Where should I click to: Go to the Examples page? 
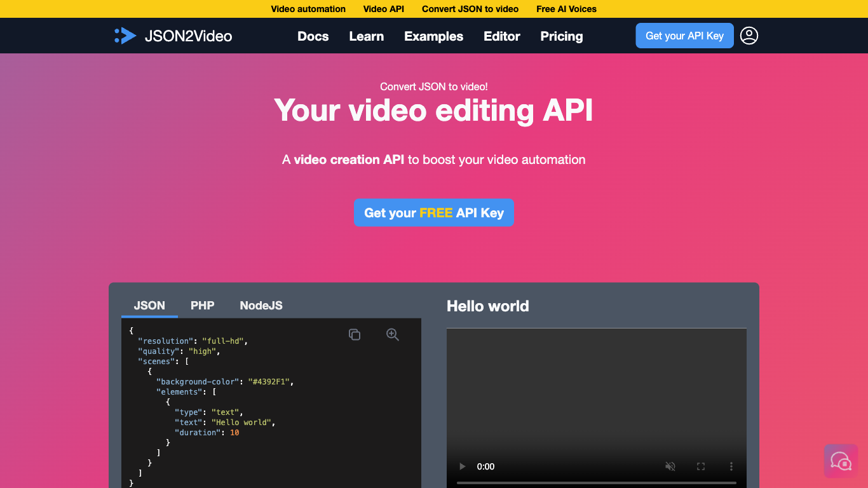(x=434, y=36)
